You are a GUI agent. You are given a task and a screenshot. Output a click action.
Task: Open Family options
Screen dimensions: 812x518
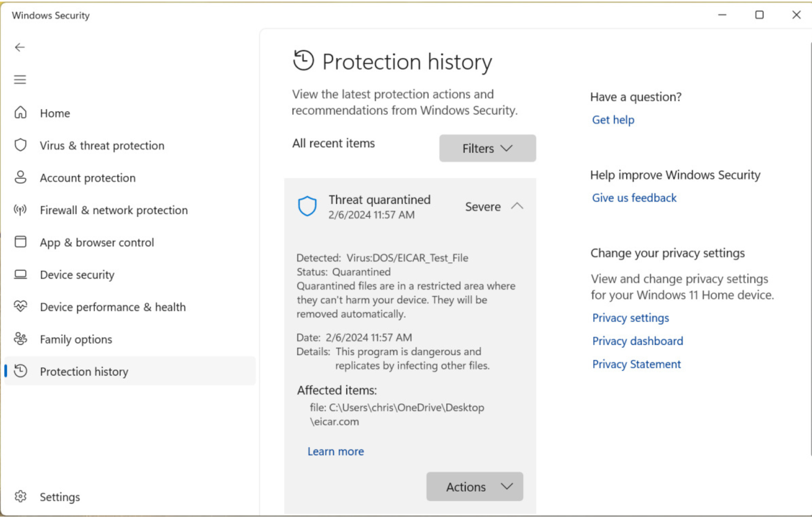pos(76,339)
